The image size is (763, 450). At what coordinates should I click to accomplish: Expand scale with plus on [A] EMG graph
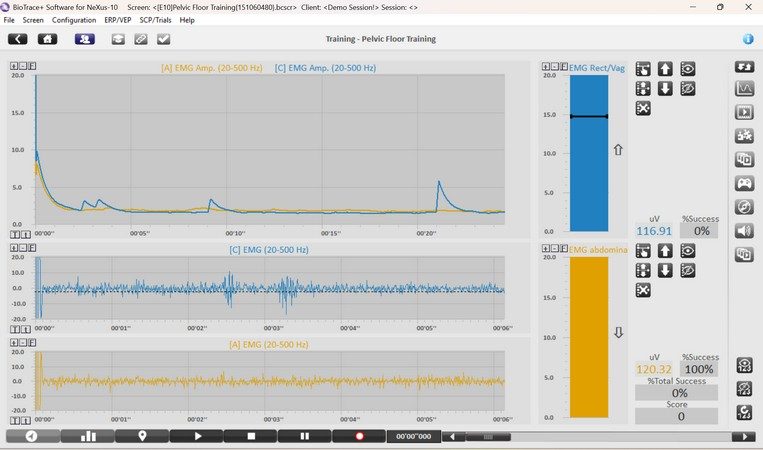point(14,343)
